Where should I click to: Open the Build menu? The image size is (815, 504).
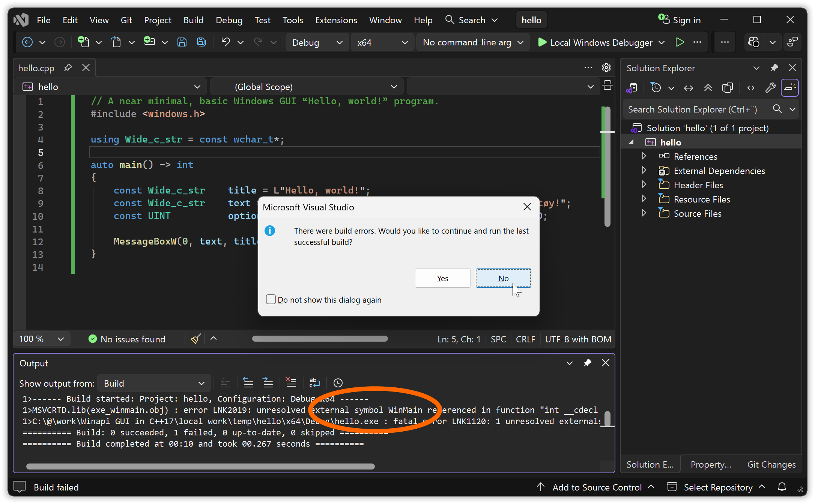[x=193, y=20]
